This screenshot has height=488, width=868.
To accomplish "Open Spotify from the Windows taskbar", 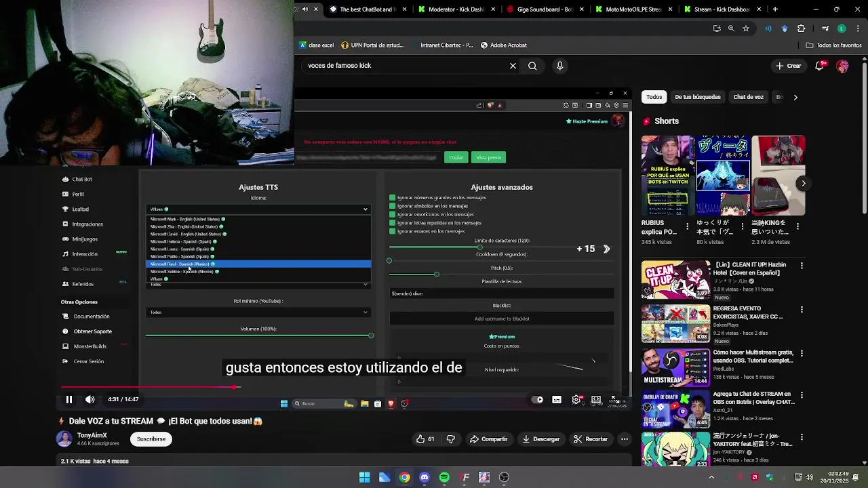I will point(444,477).
